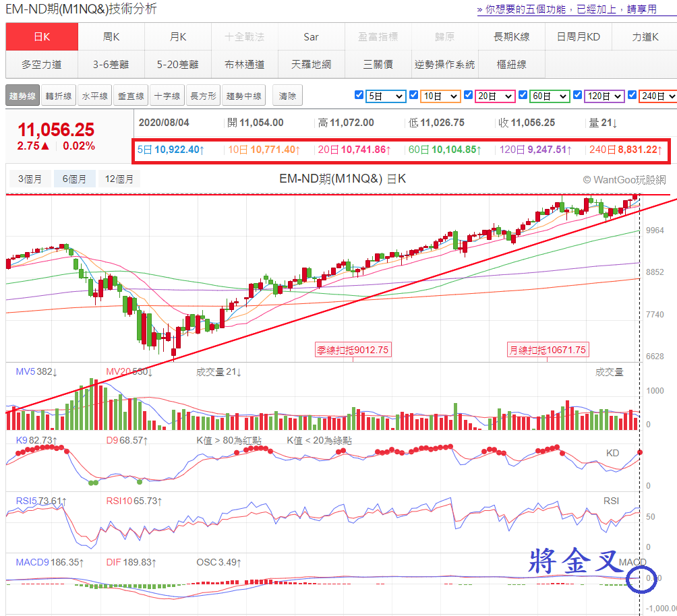677x616 pixels.
Task: Open the 長期K線 tab
Action: pos(512,36)
